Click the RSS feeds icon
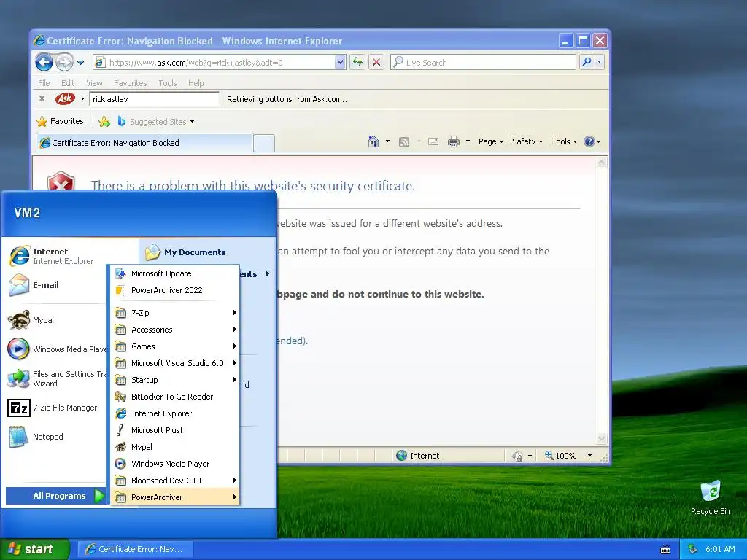Viewport: 747px width, 560px height. point(404,141)
